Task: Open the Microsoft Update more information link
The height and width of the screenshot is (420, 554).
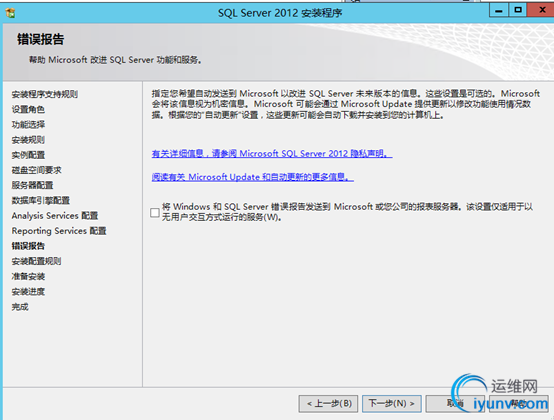Action: pyautogui.click(x=253, y=177)
